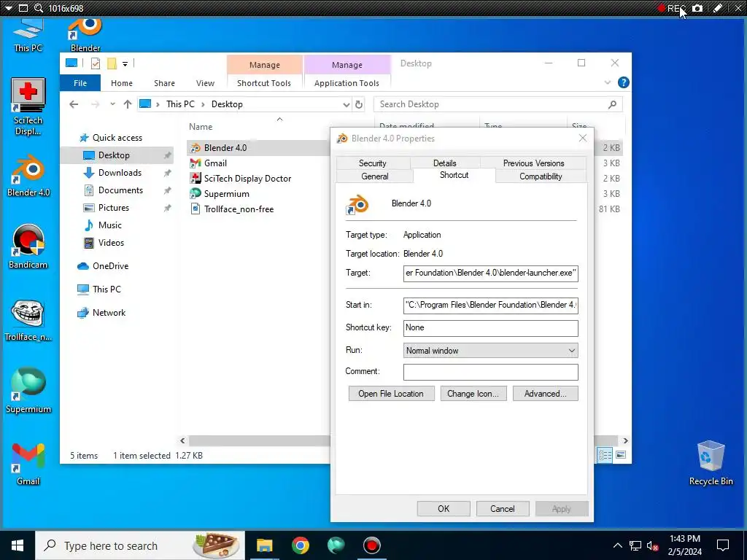Click the Change Icon button
The height and width of the screenshot is (560, 747).
473,393
